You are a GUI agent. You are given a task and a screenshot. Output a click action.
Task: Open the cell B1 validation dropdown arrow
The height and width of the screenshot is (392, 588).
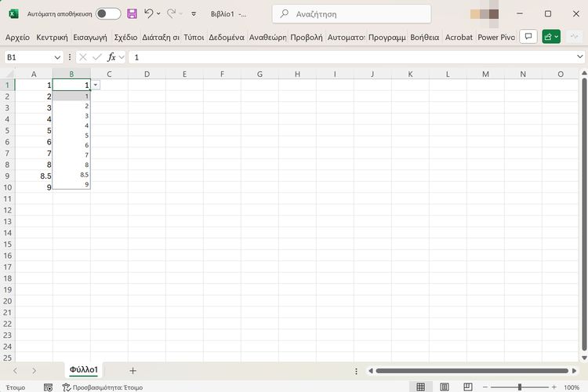96,85
